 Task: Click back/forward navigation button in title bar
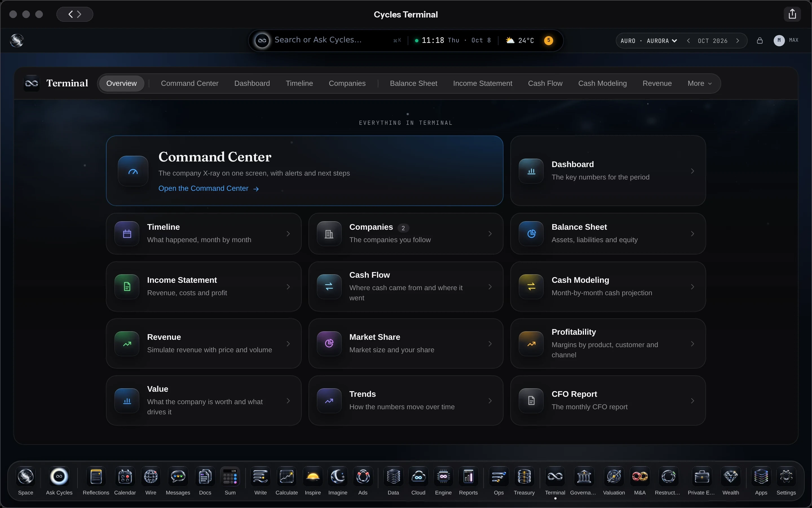[75, 14]
